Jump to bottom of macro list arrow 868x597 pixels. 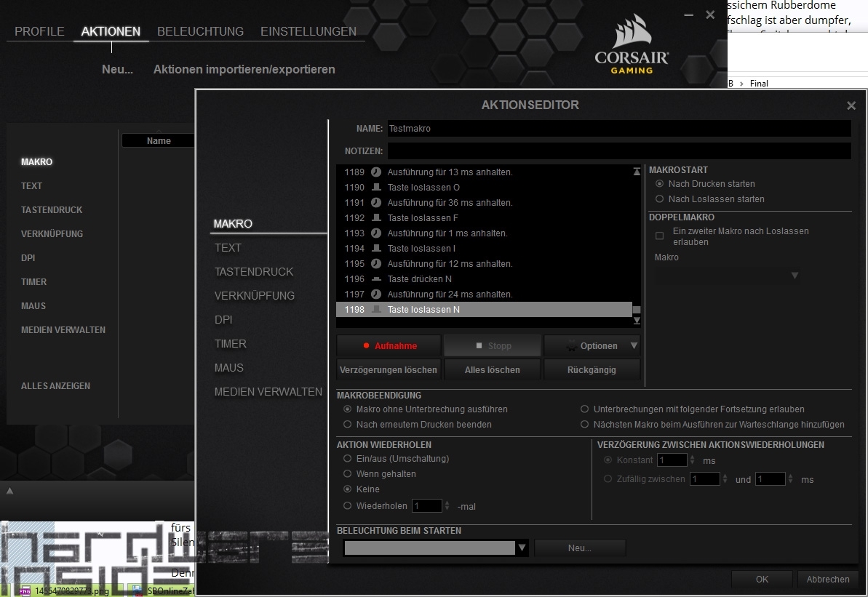click(637, 320)
